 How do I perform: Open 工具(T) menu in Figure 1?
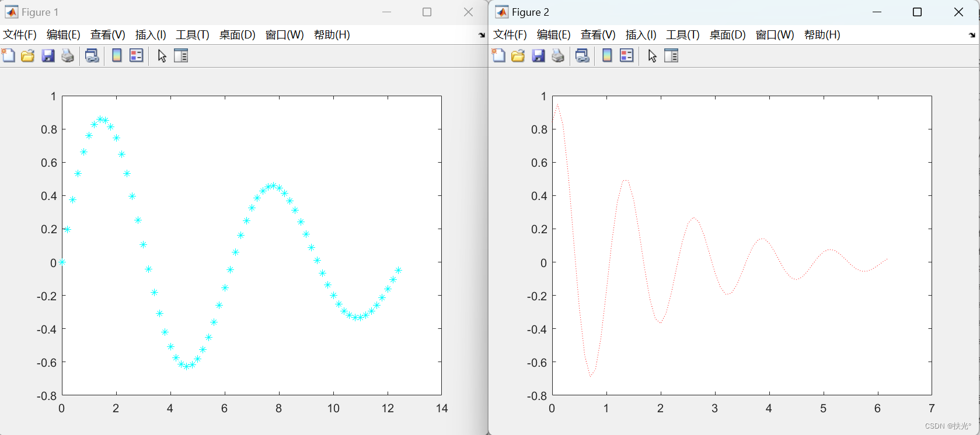tap(193, 34)
